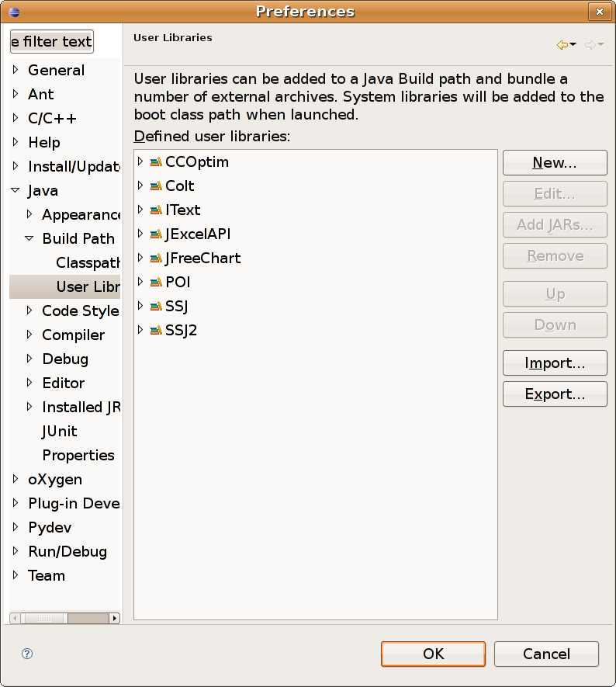Go back with the yellow arrow

pos(562,45)
